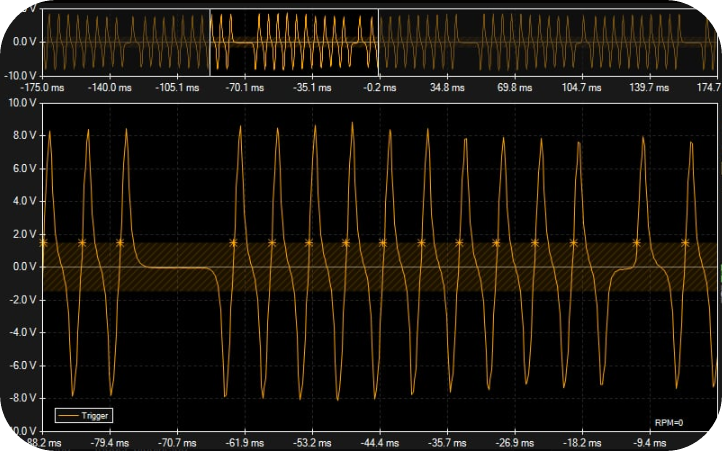Click the 0.0 V label in the overview strip
The width and height of the screenshot is (722, 451).
[x=25, y=42]
